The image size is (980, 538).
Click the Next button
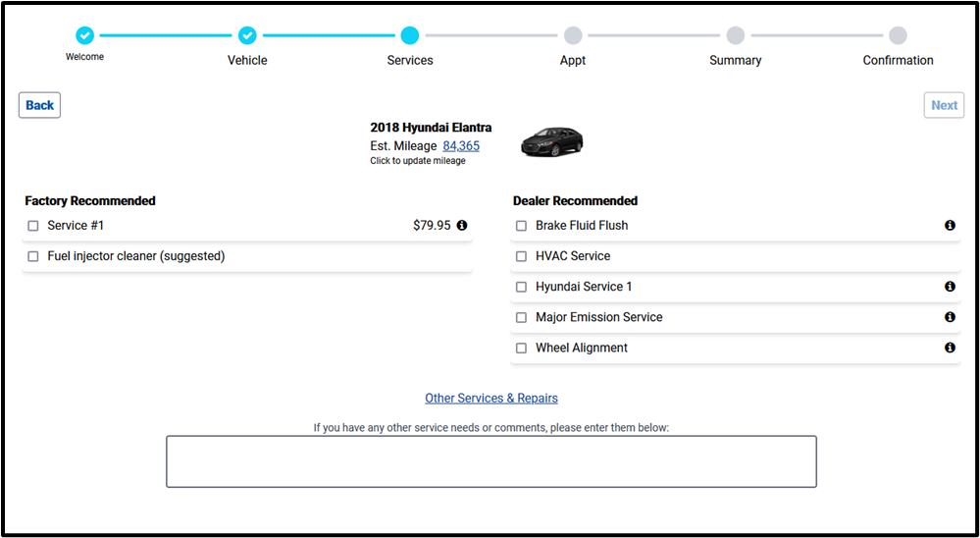944,105
